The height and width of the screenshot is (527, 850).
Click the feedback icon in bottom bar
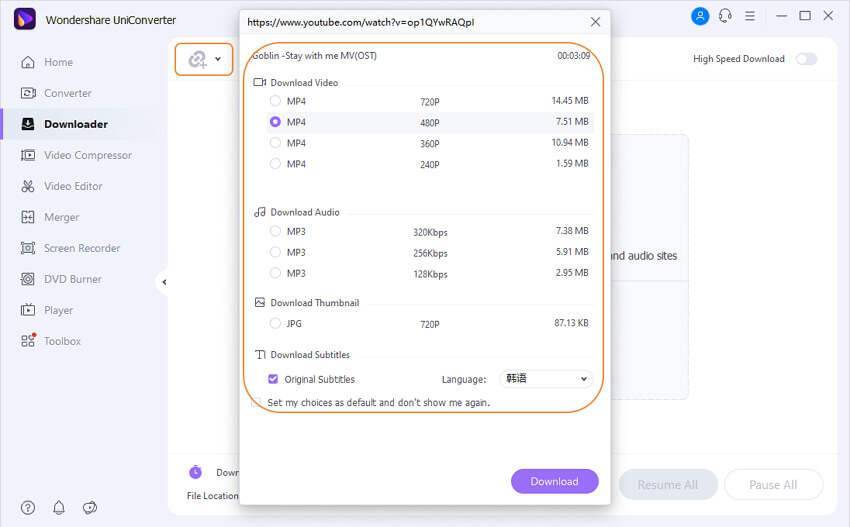[x=90, y=508]
